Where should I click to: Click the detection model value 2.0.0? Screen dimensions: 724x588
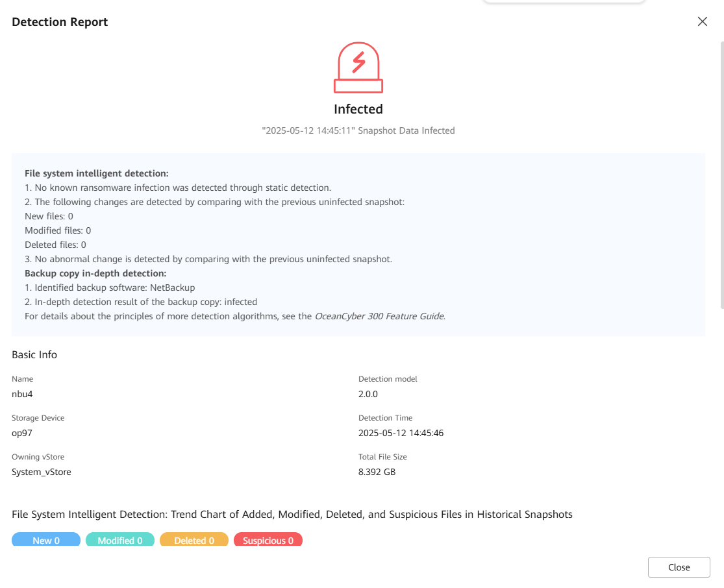point(368,394)
